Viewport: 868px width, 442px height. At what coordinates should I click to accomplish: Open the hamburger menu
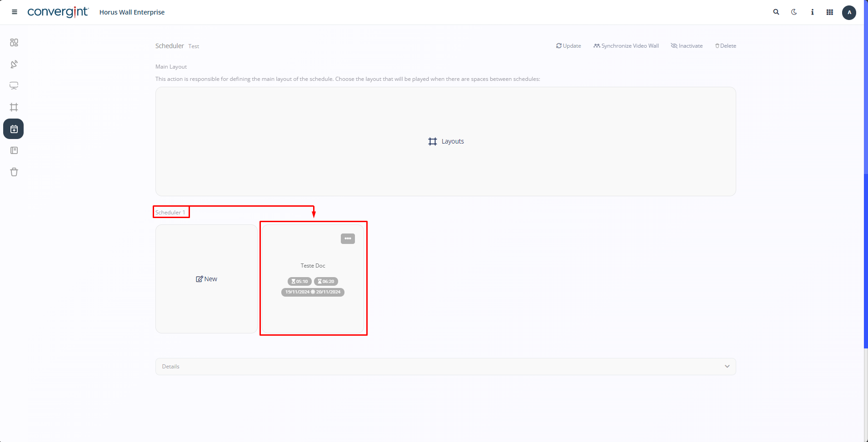coord(15,12)
